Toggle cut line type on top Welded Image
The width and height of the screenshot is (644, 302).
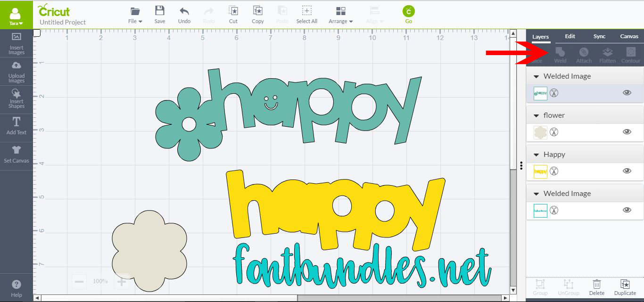click(x=554, y=93)
